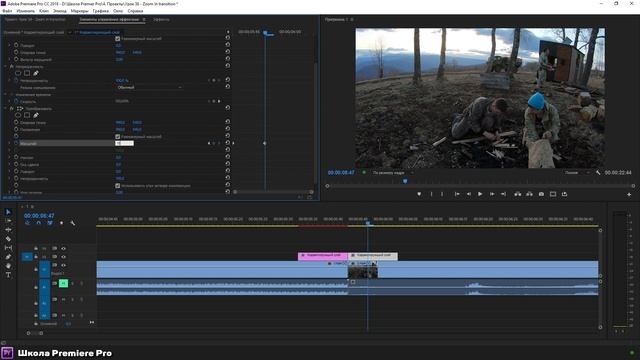The image size is (640, 360).
Task: Click Lift button in Program monitor
Action: point(518,194)
